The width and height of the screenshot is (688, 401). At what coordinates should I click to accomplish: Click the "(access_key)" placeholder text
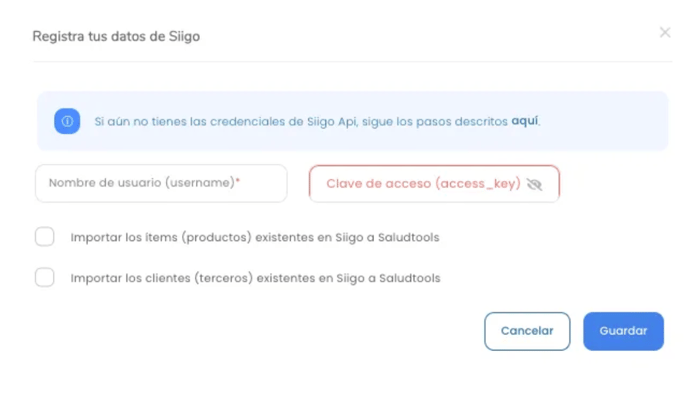[478, 184]
